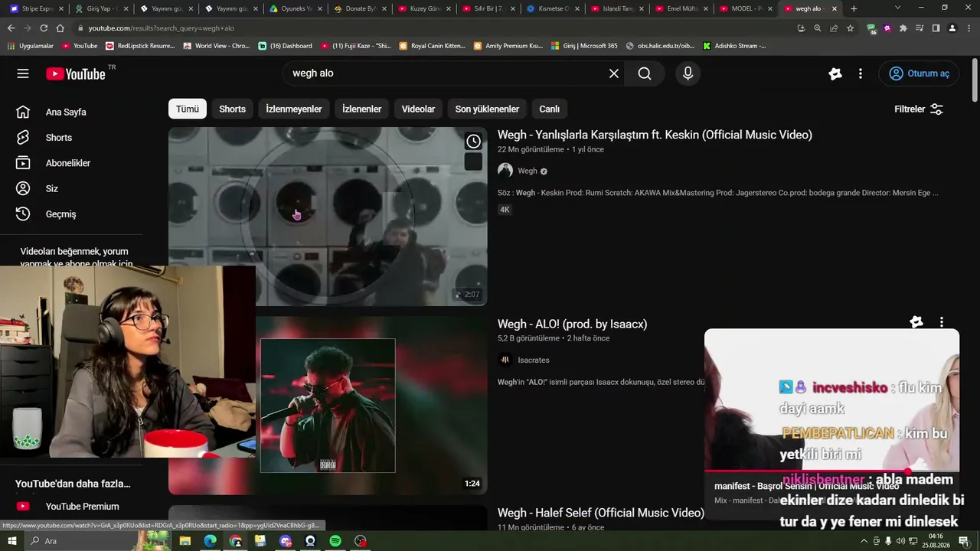Open a new browser tab
This screenshot has width=980, height=551.
click(x=854, y=8)
